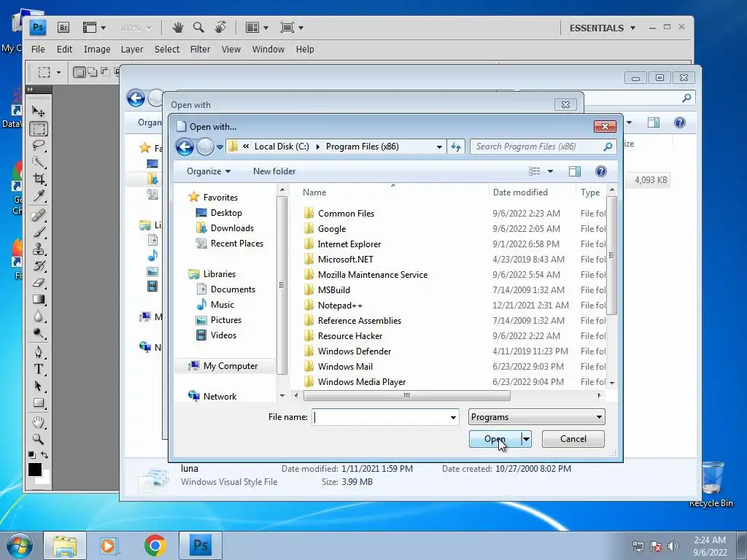Screen dimensions: 747x560
Task: Select the Eraser tool
Action: click(x=38, y=283)
